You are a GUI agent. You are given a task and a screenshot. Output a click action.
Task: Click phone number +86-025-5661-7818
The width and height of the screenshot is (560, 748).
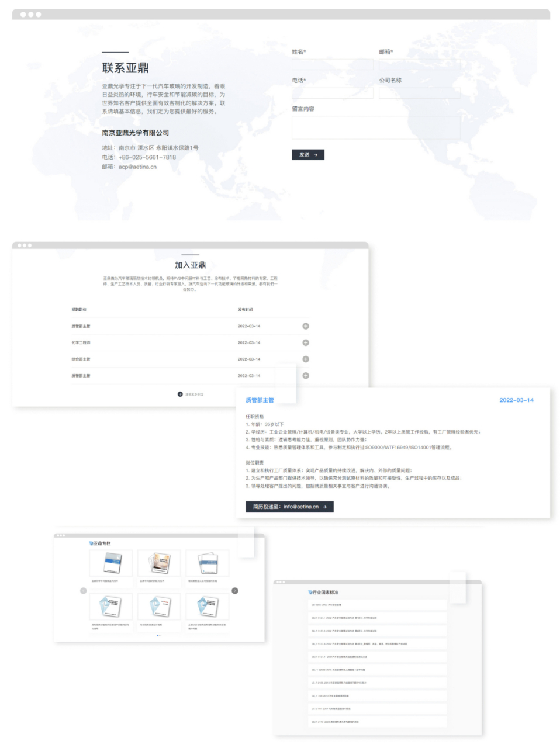coord(147,157)
